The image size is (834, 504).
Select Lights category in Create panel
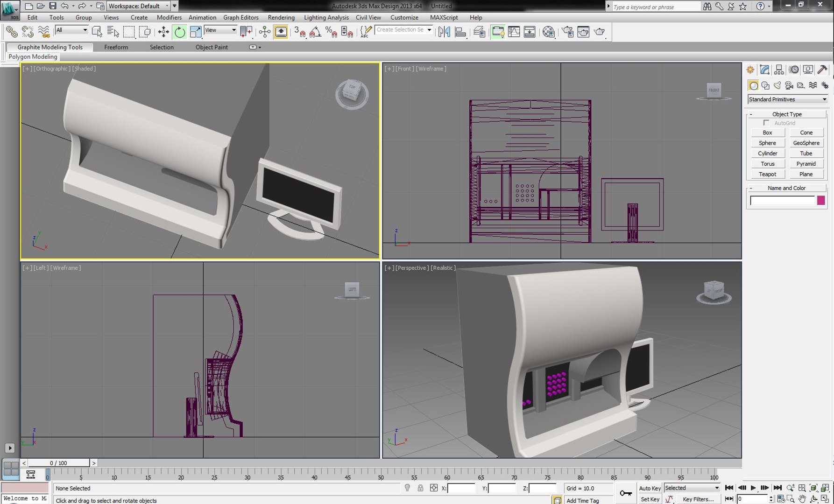pos(777,85)
